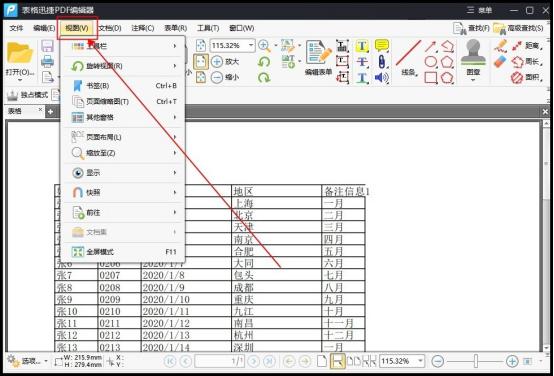
Task: Open the 文件 menu
Action: (x=16, y=28)
